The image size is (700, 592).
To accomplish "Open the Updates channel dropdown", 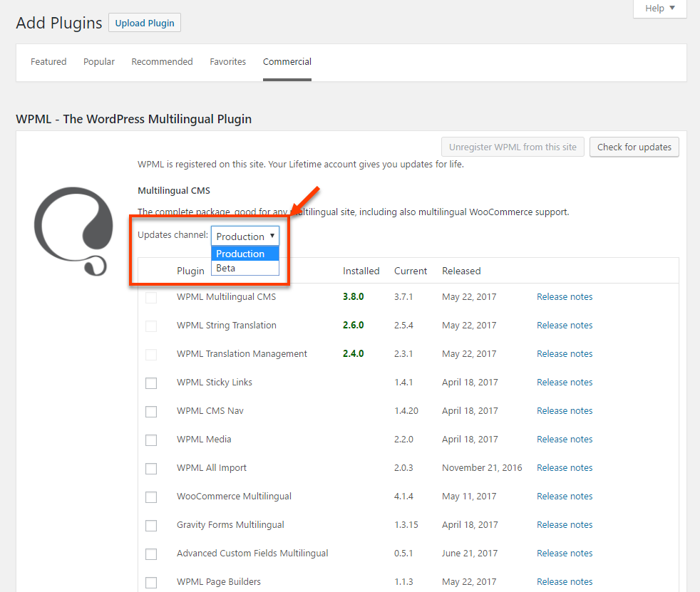I will [x=245, y=236].
